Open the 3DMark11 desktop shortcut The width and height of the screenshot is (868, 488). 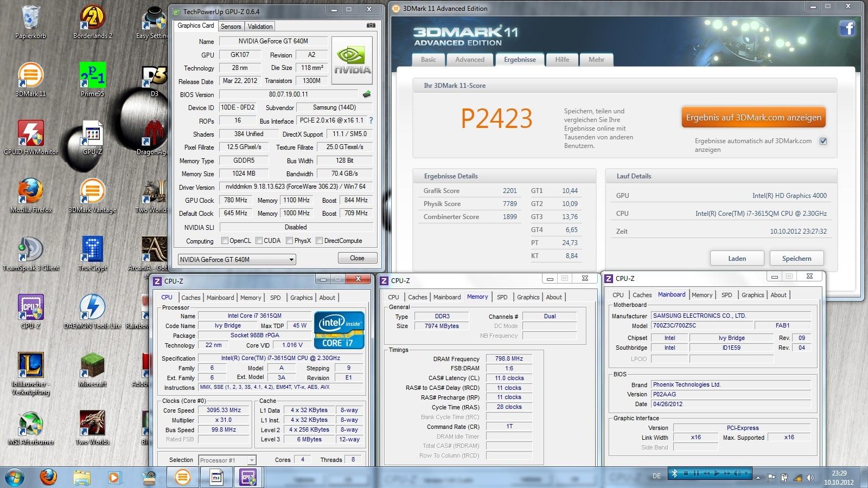(31, 80)
